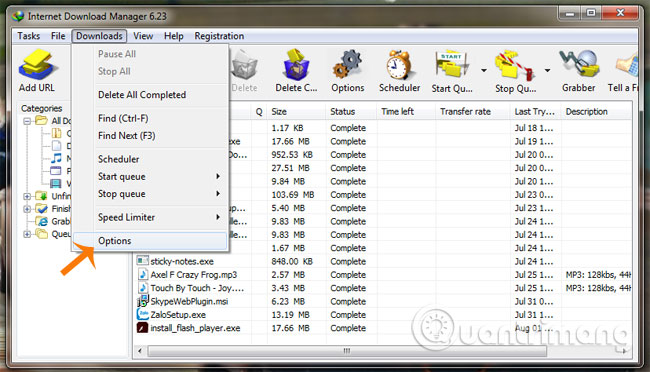Expand the Unfinished tree node

pyautogui.click(x=27, y=196)
